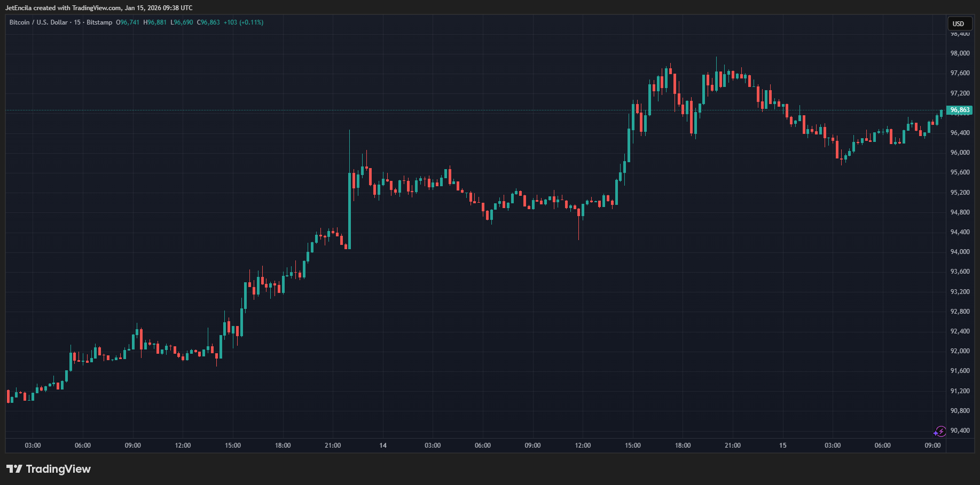Click the Bitcoin / U.S. Dollar symbol title
980x485 pixels.
[38, 22]
